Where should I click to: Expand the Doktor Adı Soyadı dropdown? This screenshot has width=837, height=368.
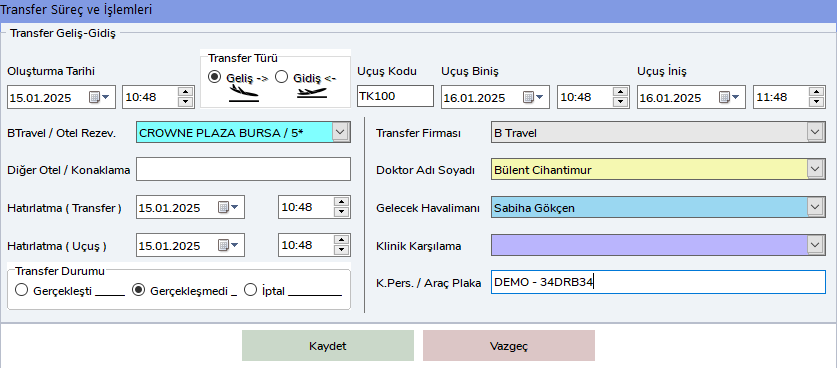coord(815,170)
